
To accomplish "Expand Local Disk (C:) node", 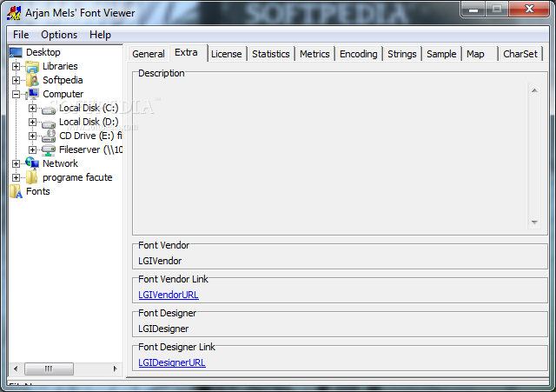I will point(32,108).
